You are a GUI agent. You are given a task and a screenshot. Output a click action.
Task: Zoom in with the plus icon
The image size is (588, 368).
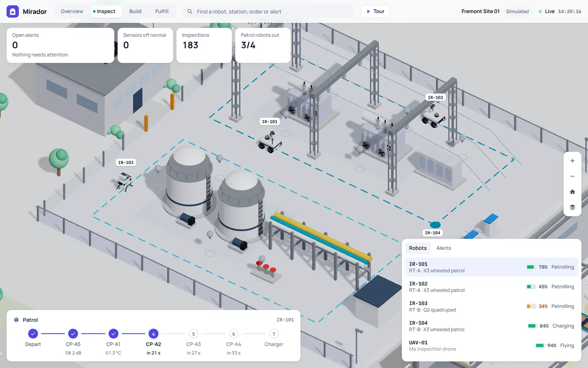click(x=572, y=161)
